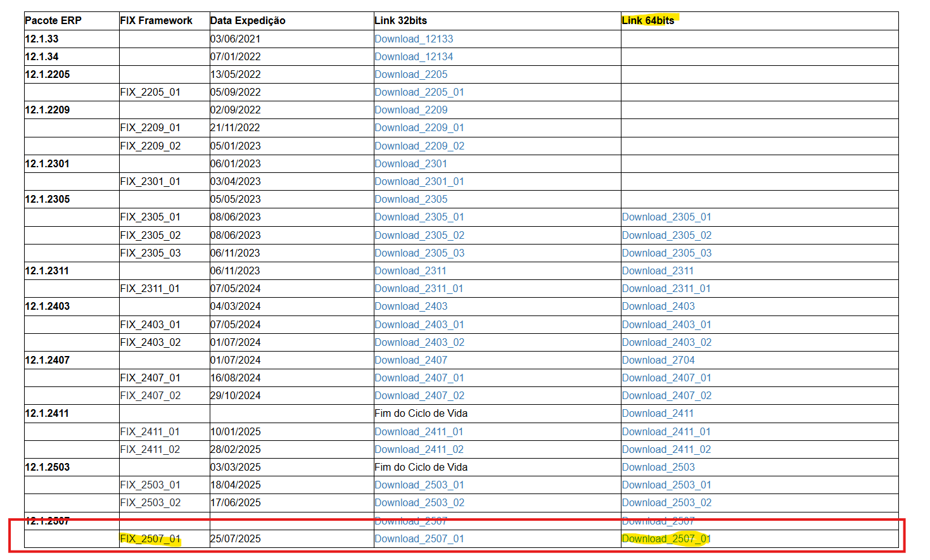Open the 32-bit Download_2507_01 link
Viewport: 930px width, 560px height.
point(419,538)
